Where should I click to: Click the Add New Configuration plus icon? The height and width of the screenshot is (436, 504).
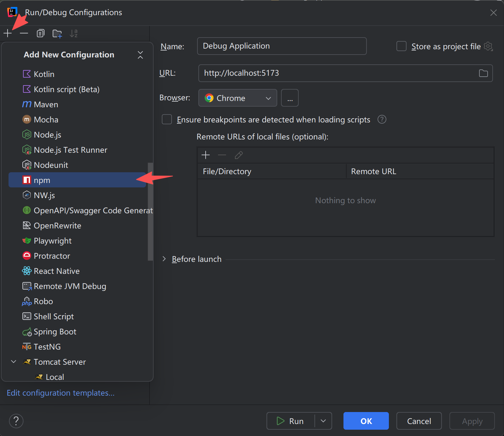point(8,33)
